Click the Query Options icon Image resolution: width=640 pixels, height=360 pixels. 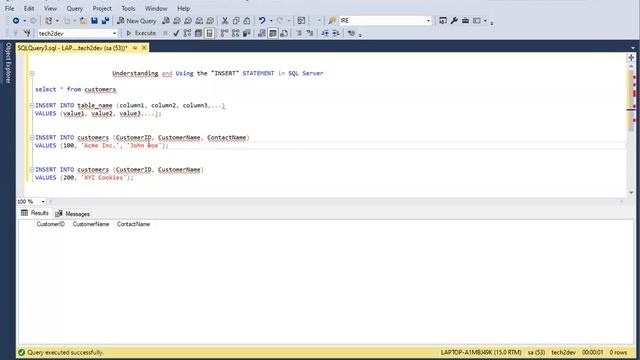coord(198,33)
